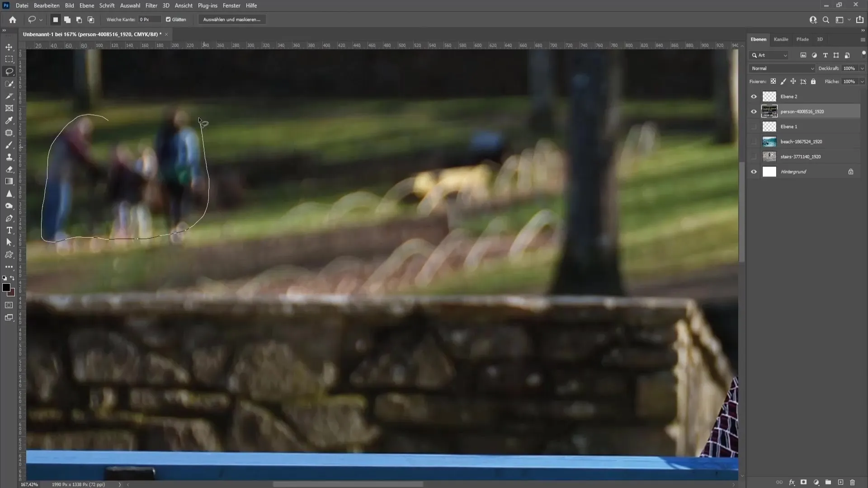Click the Auswahl menu item
868x488 pixels.
[130, 5]
